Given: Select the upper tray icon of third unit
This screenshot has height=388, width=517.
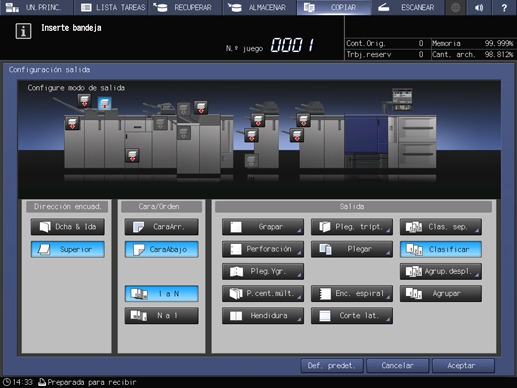Looking at the screenshot, I should (x=258, y=120).
